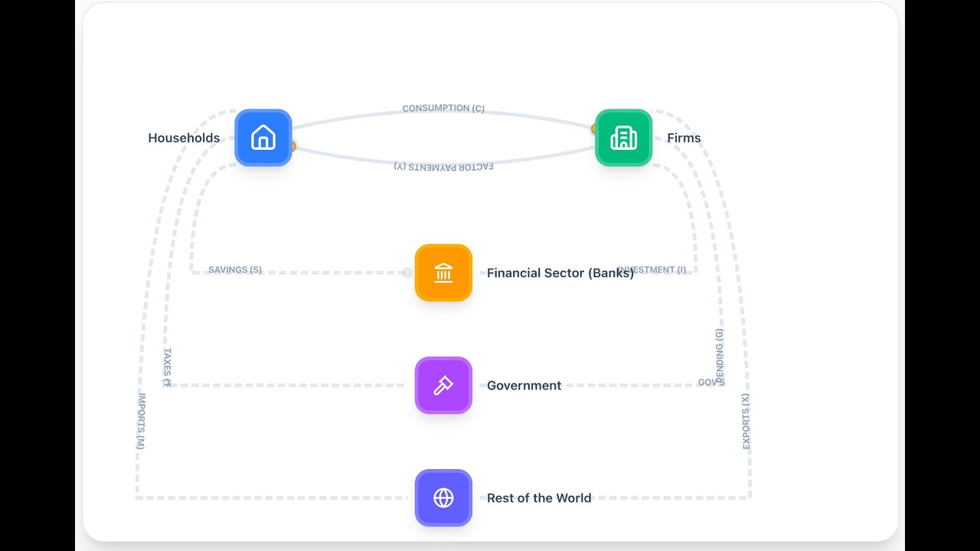
Task: Click the Financial Sector (Banks) label
Action: coord(560,272)
